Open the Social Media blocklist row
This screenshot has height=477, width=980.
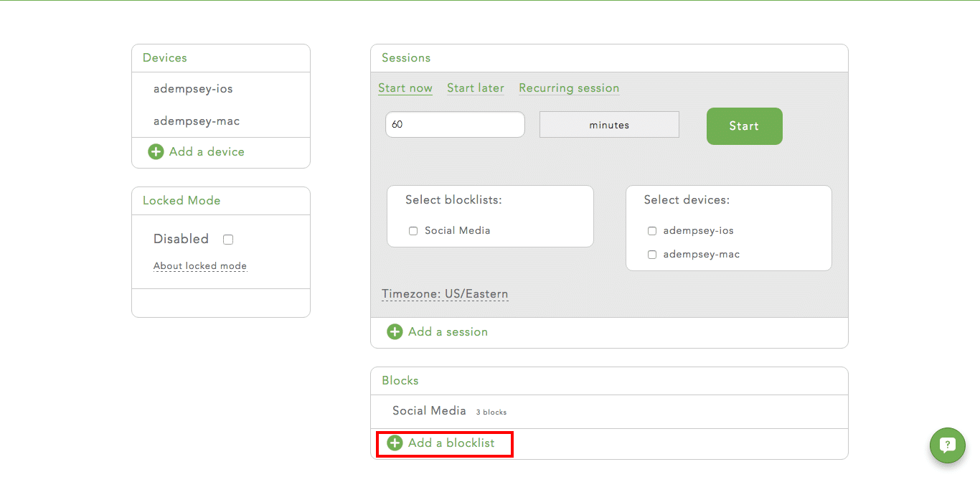point(609,412)
